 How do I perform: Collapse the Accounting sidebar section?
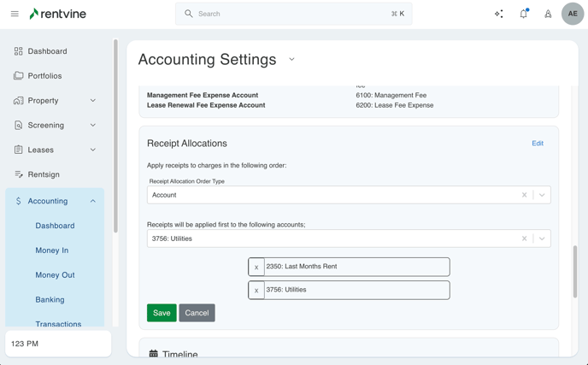click(x=92, y=202)
